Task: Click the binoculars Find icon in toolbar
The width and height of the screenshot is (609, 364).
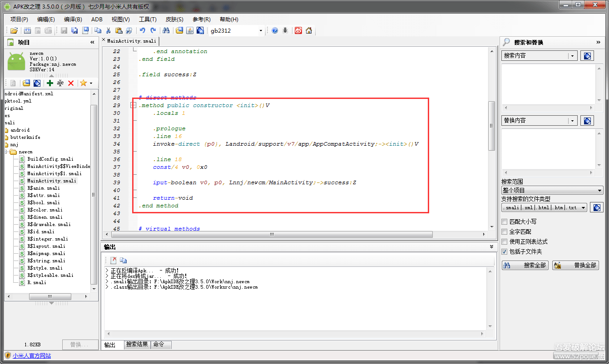Action: [166, 30]
